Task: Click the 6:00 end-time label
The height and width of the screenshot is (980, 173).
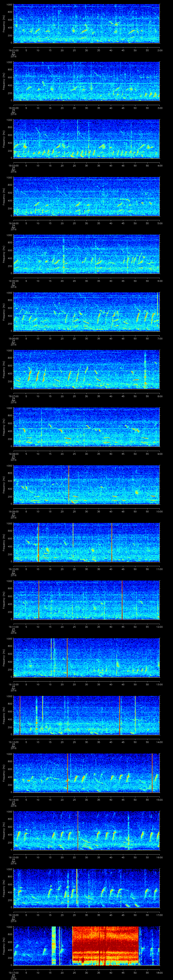Action: point(160,281)
